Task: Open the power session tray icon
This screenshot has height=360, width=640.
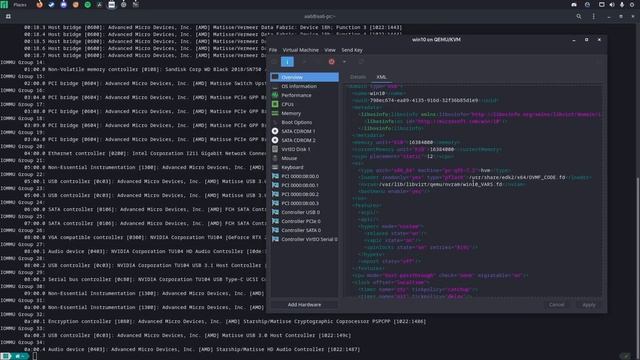Action: pyautogui.click(x=633, y=4)
